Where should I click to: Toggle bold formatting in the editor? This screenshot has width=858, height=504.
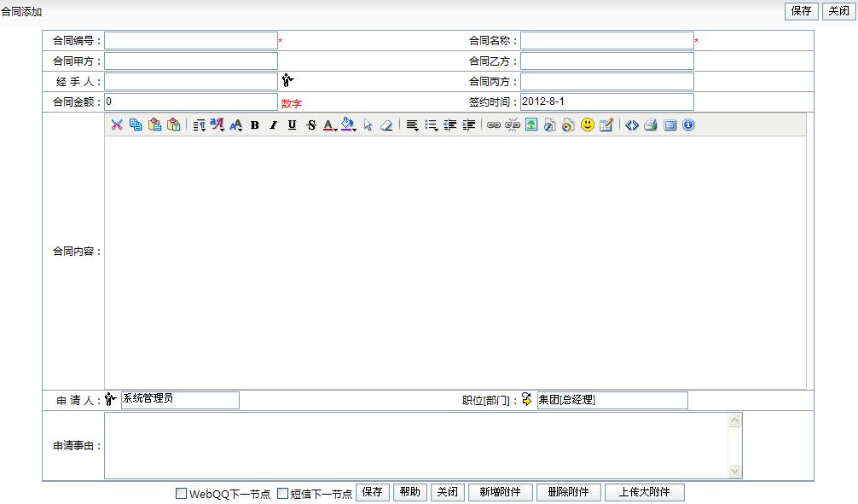[x=254, y=125]
